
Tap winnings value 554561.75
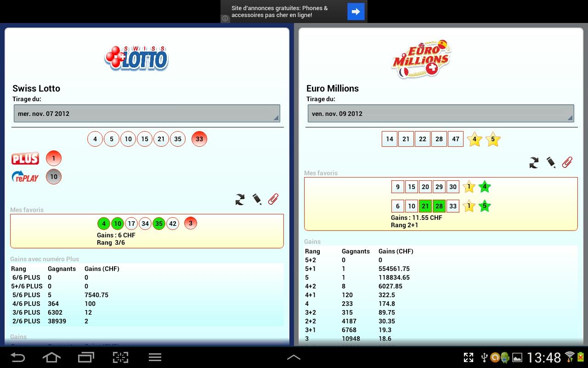click(394, 269)
